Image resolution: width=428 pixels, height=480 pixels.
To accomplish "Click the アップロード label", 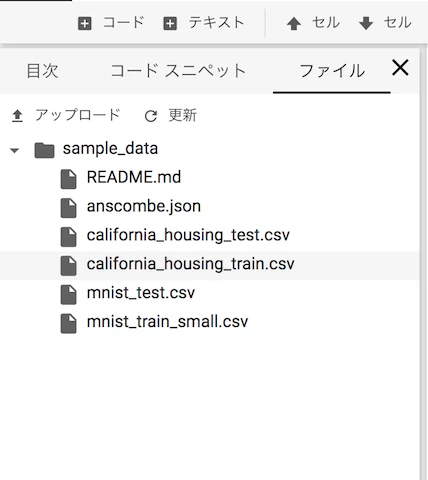I will [x=77, y=115].
